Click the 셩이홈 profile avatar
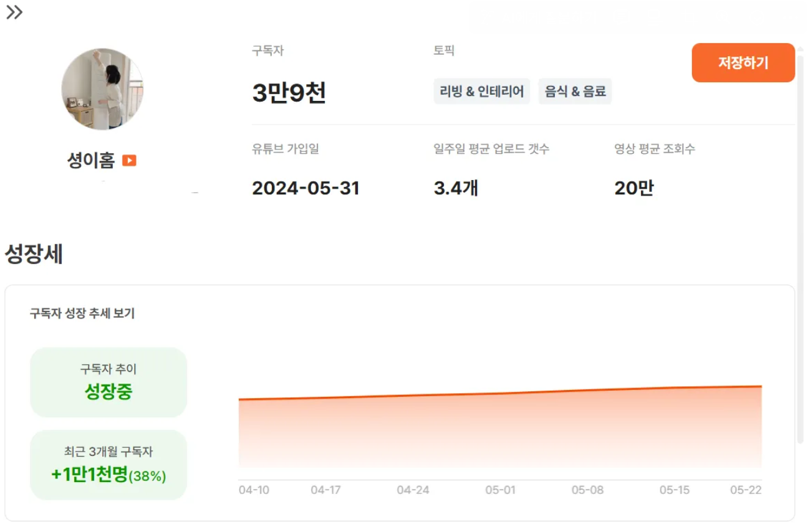 (102, 88)
